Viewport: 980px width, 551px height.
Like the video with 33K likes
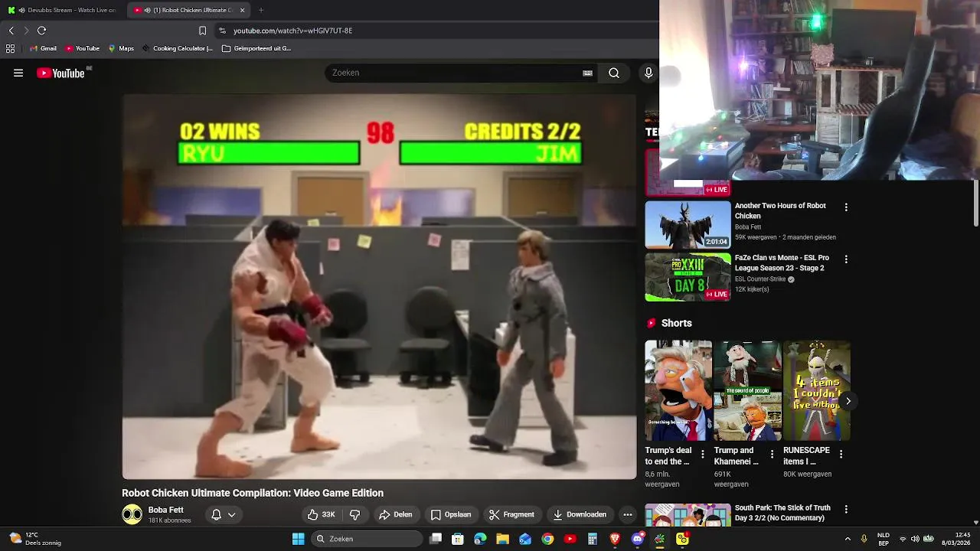(322, 514)
